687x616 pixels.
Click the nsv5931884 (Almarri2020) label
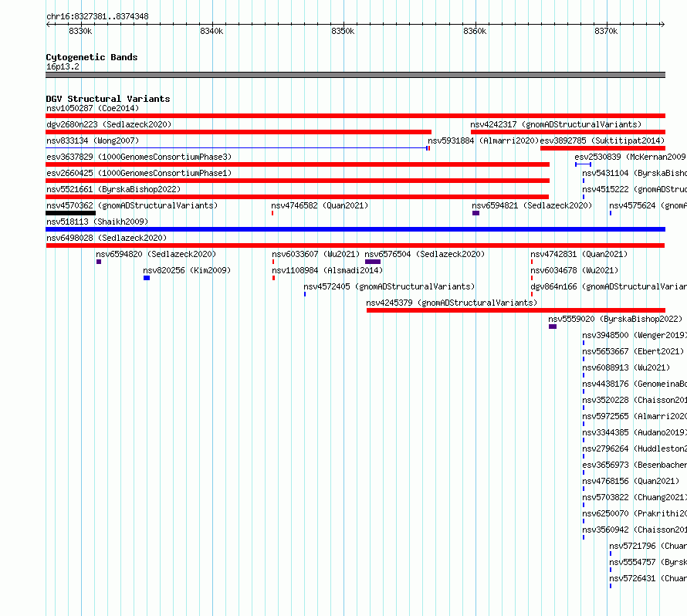pyautogui.click(x=482, y=140)
